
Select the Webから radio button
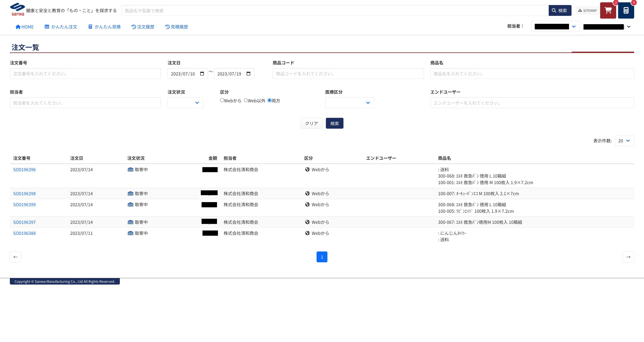pyautogui.click(x=222, y=100)
